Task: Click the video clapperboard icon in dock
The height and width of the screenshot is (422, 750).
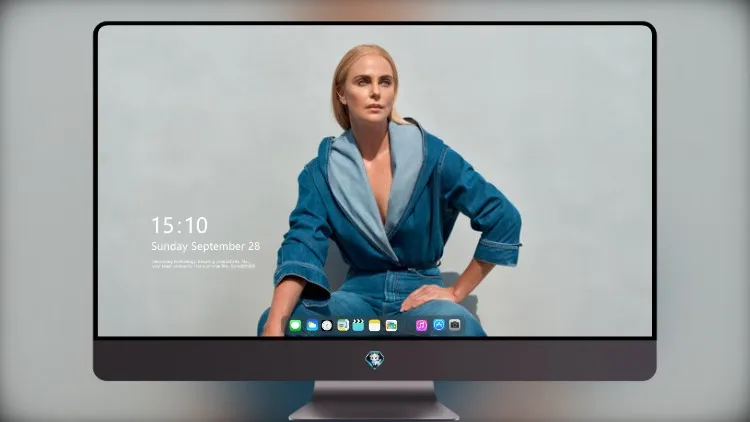Action: pos(358,326)
